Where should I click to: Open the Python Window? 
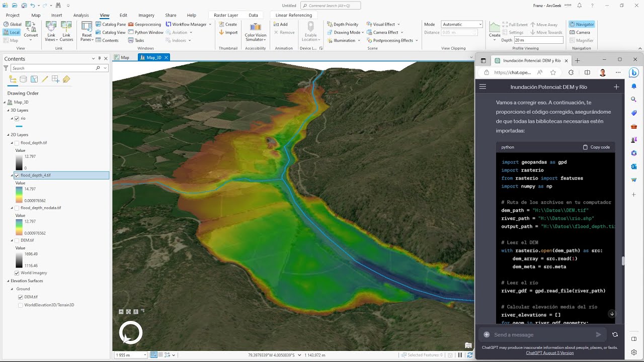(x=145, y=32)
